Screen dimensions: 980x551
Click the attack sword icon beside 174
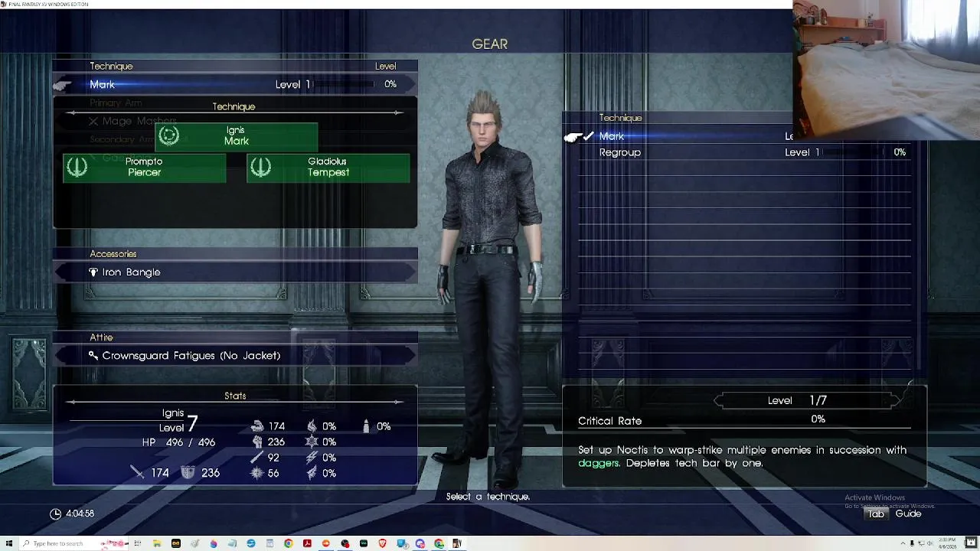click(x=138, y=473)
